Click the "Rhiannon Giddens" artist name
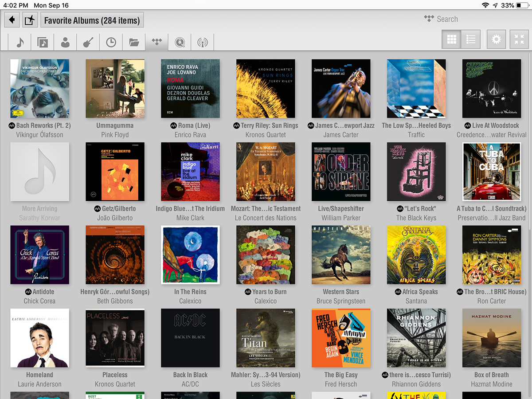This screenshot has width=532, height=399. tap(416, 384)
